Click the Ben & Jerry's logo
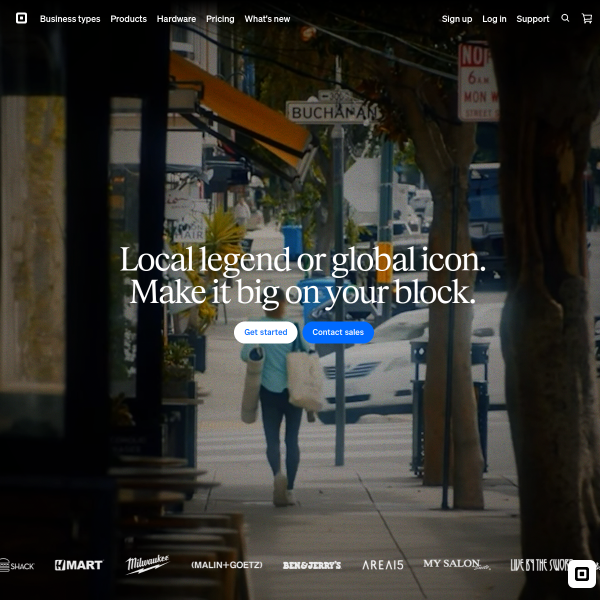 pos(312,566)
